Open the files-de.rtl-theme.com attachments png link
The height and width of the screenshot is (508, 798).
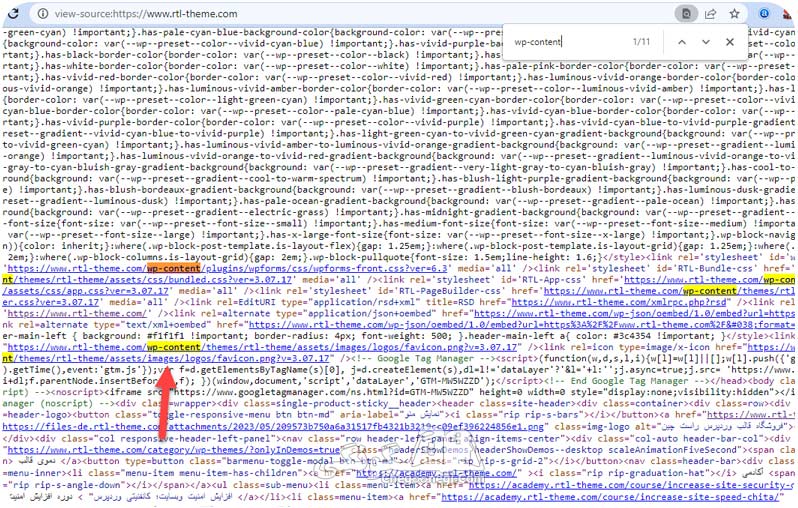tap(273, 427)
